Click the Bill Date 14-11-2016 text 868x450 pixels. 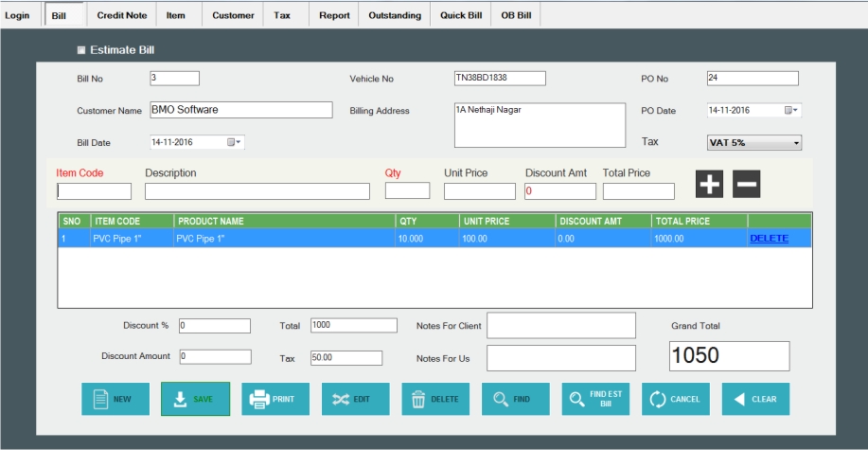172,142
